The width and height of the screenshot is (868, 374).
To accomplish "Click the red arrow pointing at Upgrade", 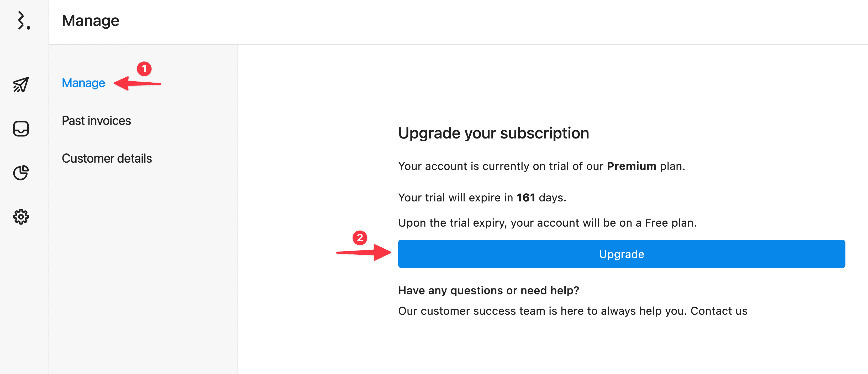I will click(x=364, y=252).
